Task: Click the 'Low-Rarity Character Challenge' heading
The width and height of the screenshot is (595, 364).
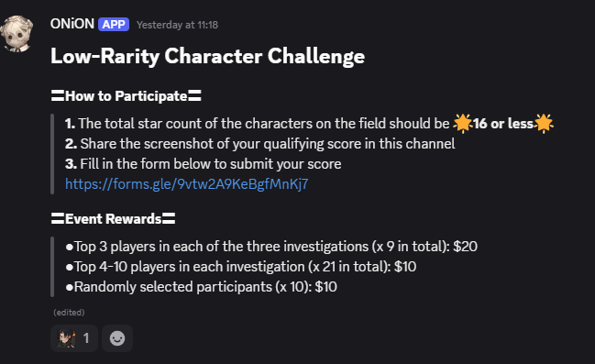Action: (x=207, y=56)
